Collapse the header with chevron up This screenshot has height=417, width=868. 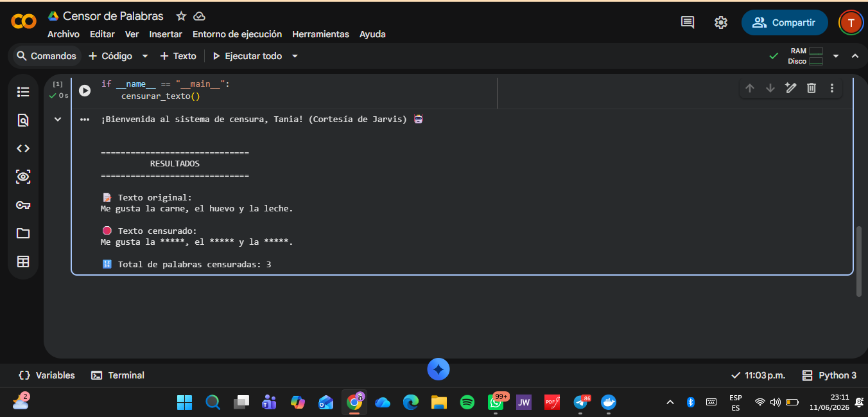click(855, 56)
